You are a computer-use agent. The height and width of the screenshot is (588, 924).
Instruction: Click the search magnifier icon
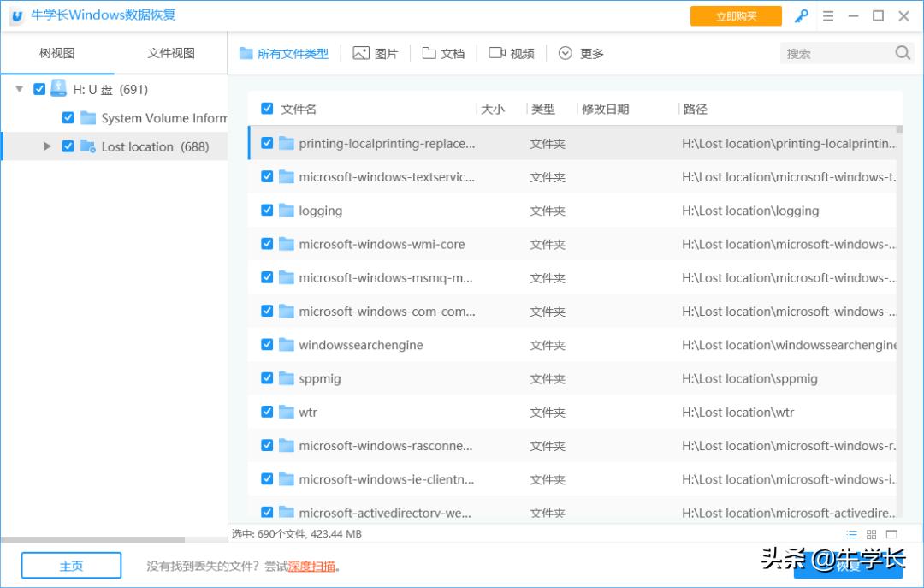[x=903, y=52]
